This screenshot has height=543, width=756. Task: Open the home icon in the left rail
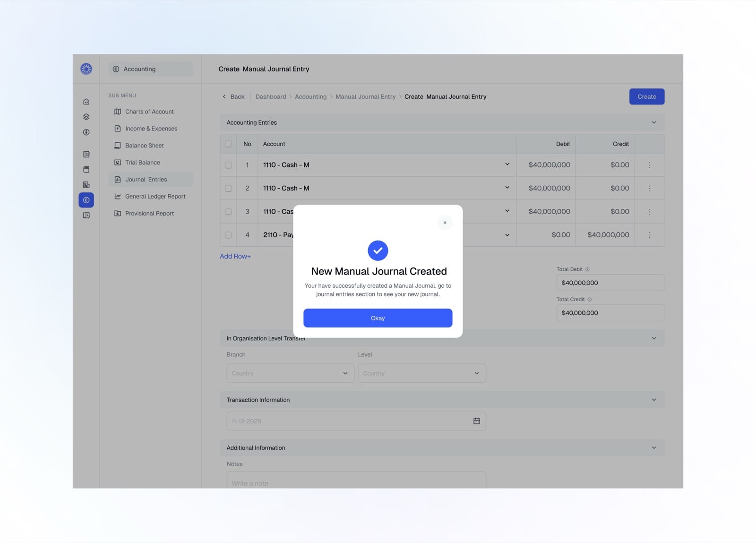point(86,102)
